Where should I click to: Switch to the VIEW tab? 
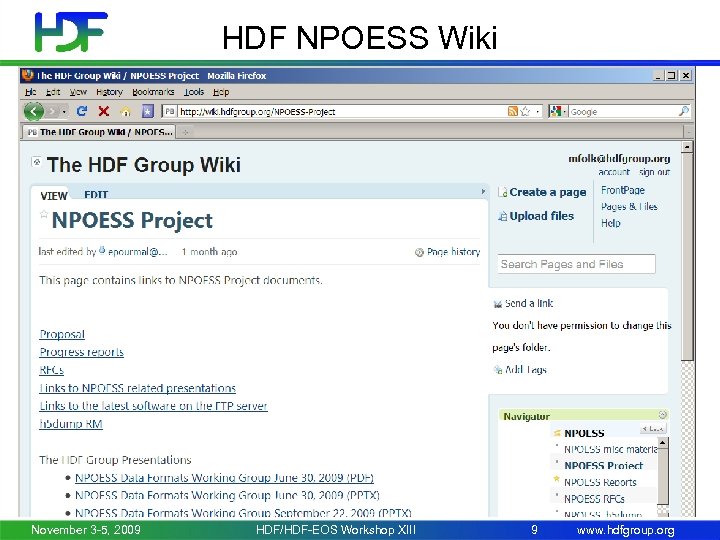[54, 196]
